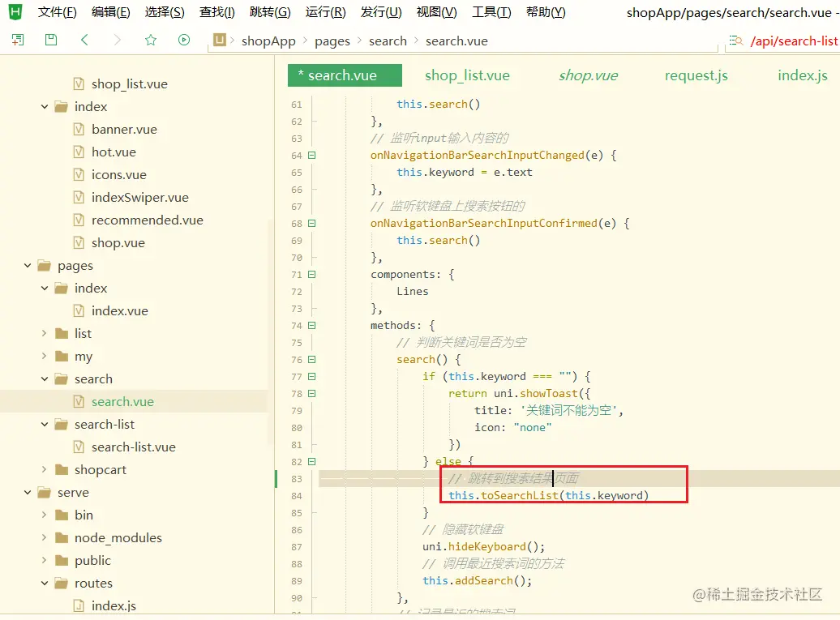Collapse the serve folder
Screen dimensions: 840x620
[x=28, y=493]
